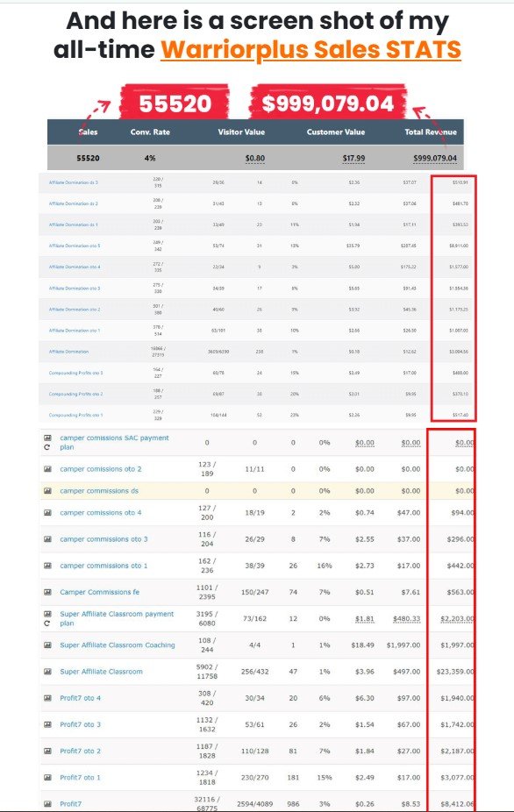Click the camper commissions oto 1 link
This screenshot has width=514, height=812.
click(104, 566)
